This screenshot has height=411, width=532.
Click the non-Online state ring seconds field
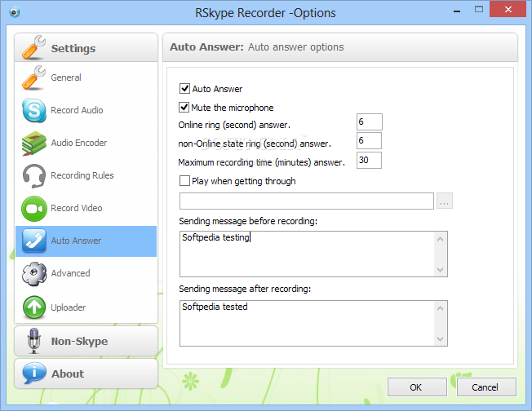pyautogui.click(x=369, y=141)
